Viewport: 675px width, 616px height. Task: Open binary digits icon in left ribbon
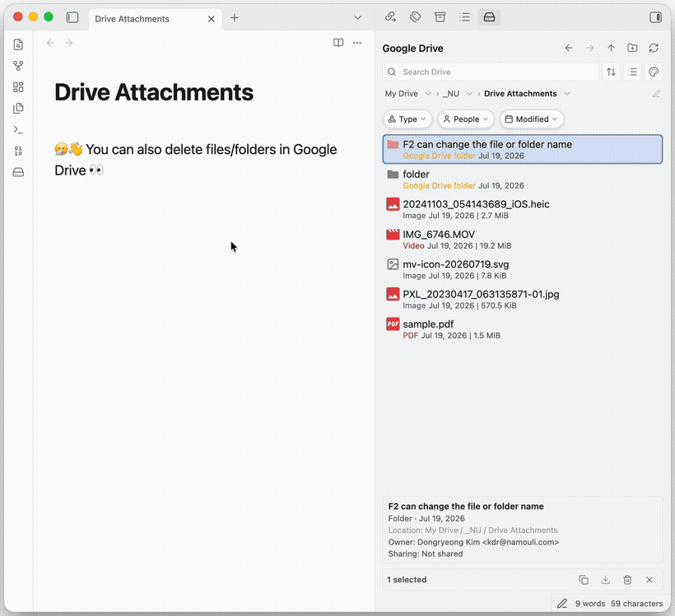[18, 151]
